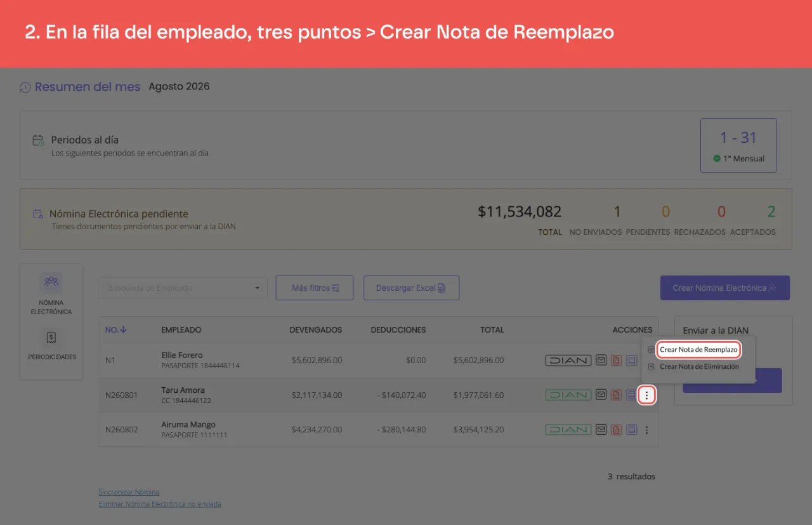Click the Resumen del mes heading

(x=88, y=87)
